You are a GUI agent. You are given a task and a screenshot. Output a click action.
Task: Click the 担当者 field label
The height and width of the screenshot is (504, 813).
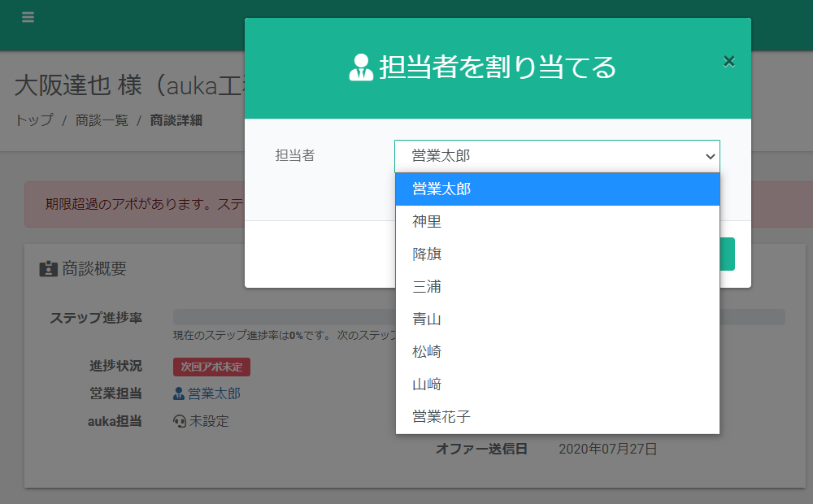pyautogui.click(x=295, y=155)
